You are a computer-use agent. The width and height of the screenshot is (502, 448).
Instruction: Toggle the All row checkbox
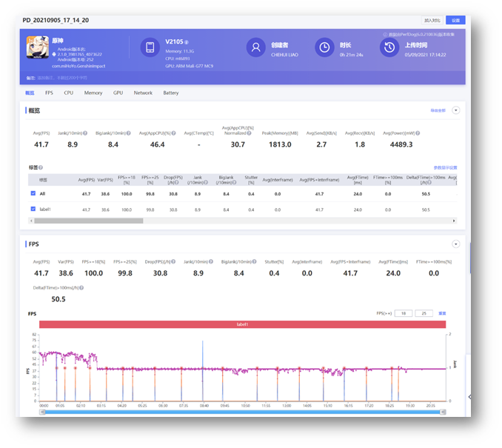[33, 193]
